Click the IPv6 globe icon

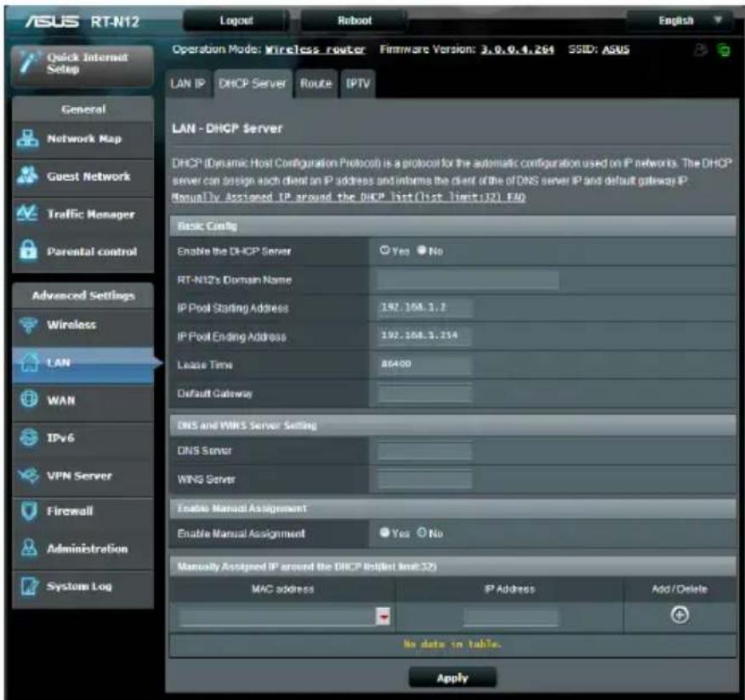click(29, 437)
